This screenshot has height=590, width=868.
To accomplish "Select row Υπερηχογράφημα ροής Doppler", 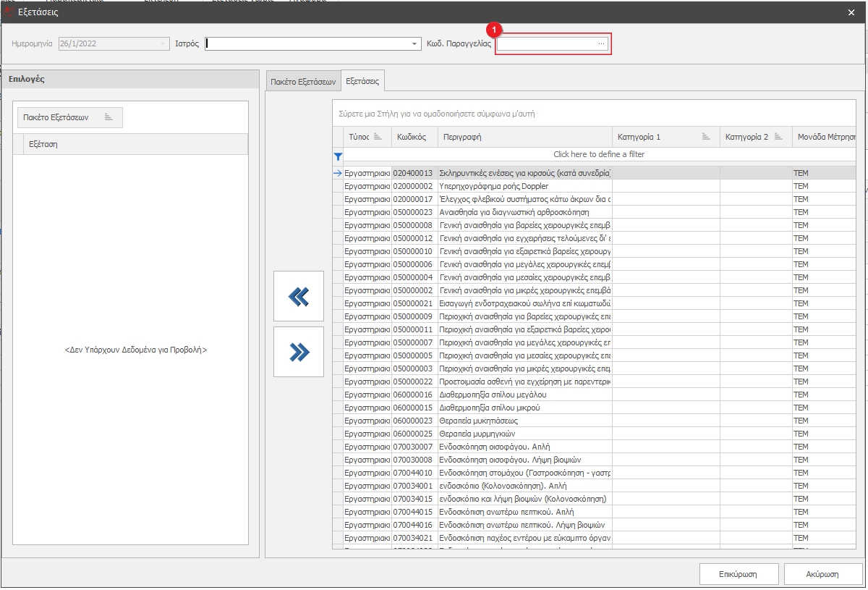I will (x=524, y=186).
